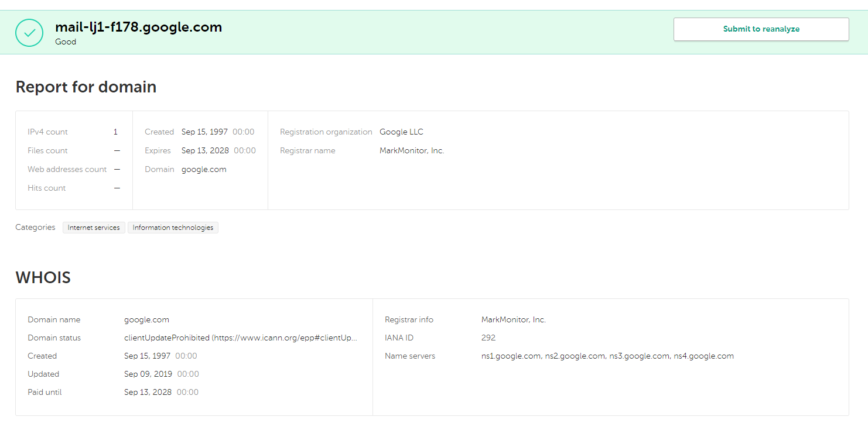The width and height of the screenshot is (868, 430).
Task: Click the mail-lj1-f178.google.com heading
Action: [x=139, y=27]
